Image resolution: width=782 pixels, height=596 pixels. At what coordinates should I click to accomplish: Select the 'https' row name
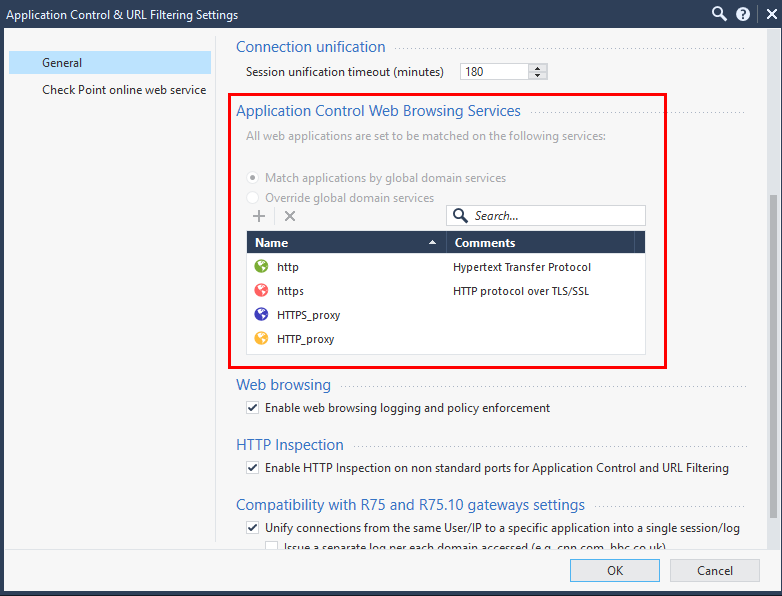tap(290, 291)
